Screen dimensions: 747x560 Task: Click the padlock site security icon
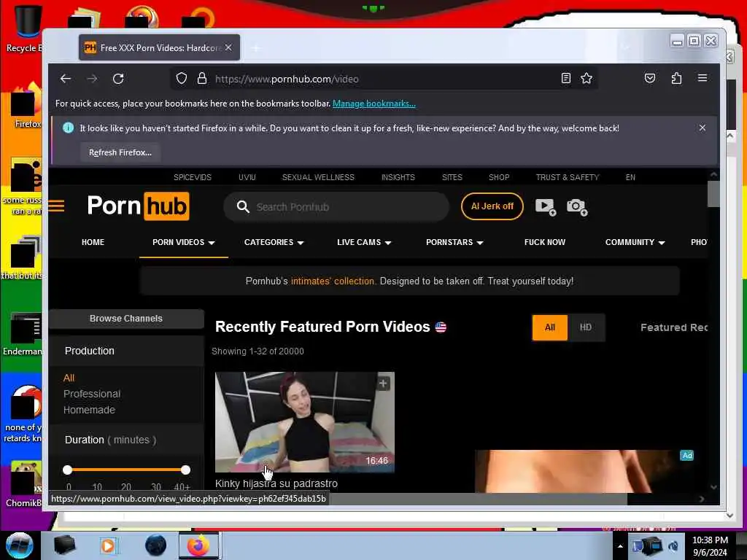202,79
